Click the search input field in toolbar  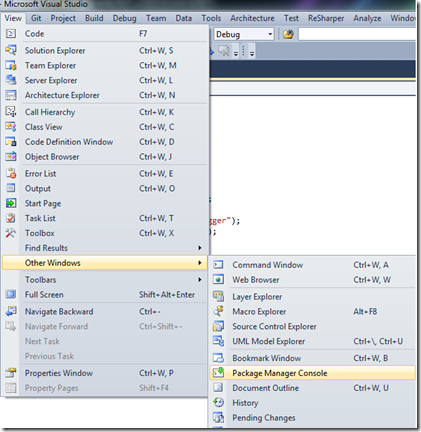pyautogui.click(x=357, y=34)
